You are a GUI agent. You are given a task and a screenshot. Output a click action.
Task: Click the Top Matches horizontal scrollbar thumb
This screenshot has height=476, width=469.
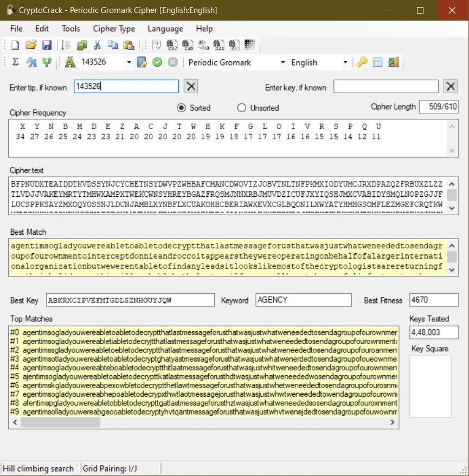point(61,422)
